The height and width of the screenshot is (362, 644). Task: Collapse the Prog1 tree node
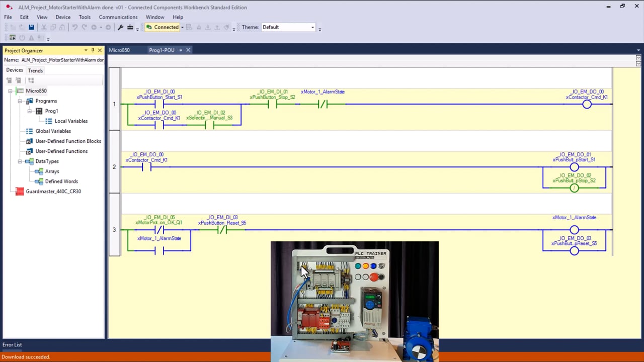coord(29,111)
